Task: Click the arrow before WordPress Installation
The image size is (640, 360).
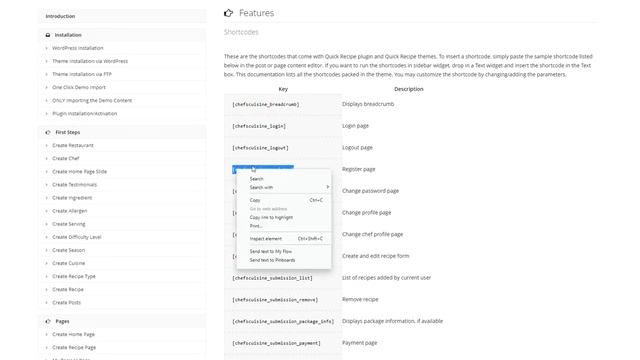Action: click(47, 48)
